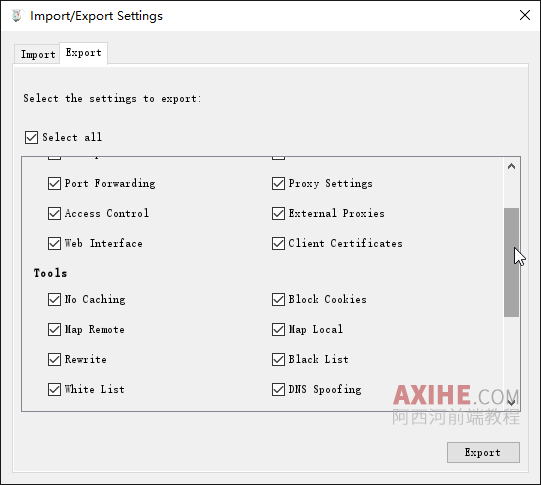
Task: Click the Charles app icon in title bar
Action: 17,16
